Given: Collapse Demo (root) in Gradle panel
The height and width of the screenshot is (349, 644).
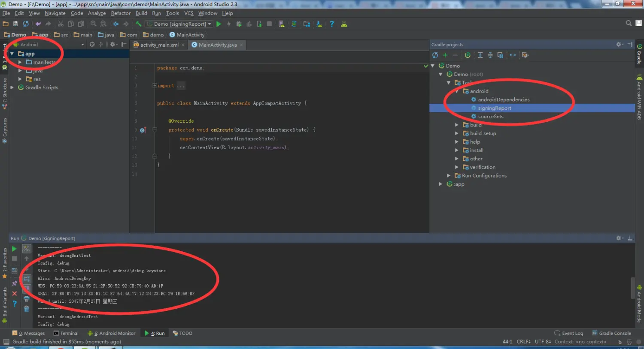Looking at the screenshot, I should 440,74.
